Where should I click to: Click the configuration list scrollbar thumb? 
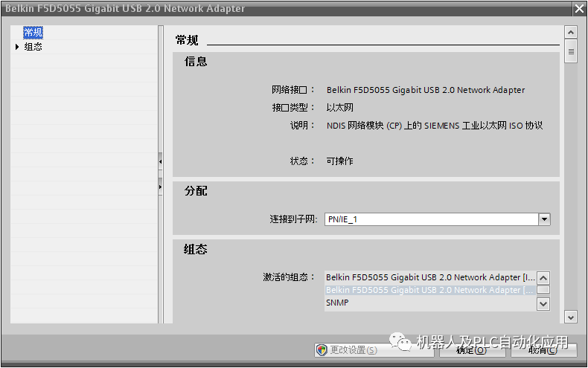(543, 290)
